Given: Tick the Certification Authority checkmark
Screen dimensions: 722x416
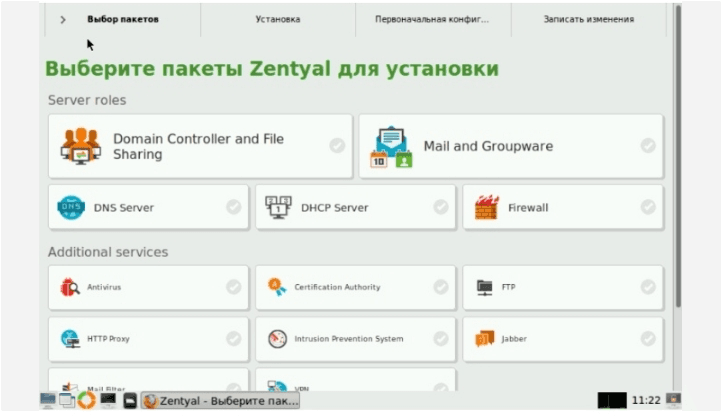Looking at the screenshot, I should [x=441, y=287].
